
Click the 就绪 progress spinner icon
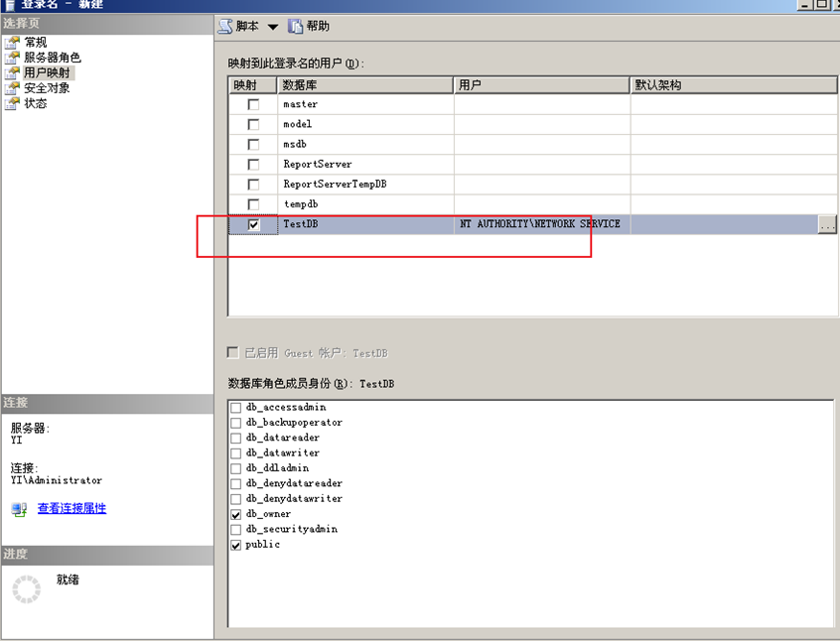pyautogui.click(x=26, y=588)
